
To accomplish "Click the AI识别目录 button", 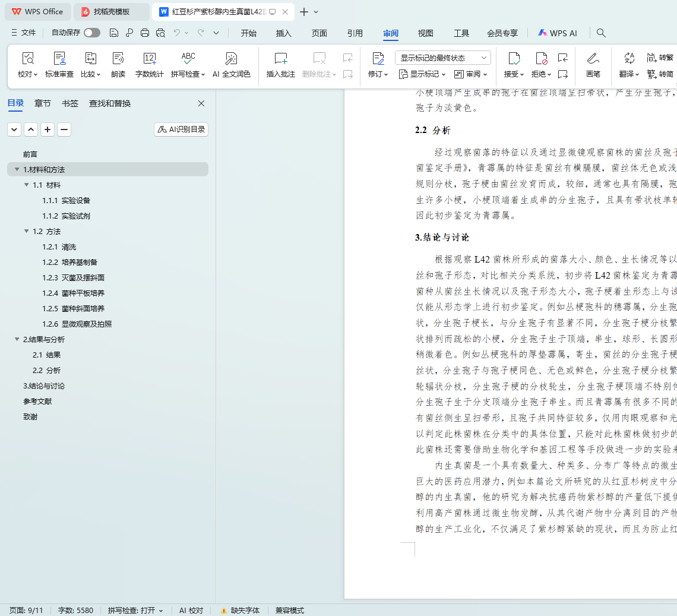I will click(x=181, y=129).
